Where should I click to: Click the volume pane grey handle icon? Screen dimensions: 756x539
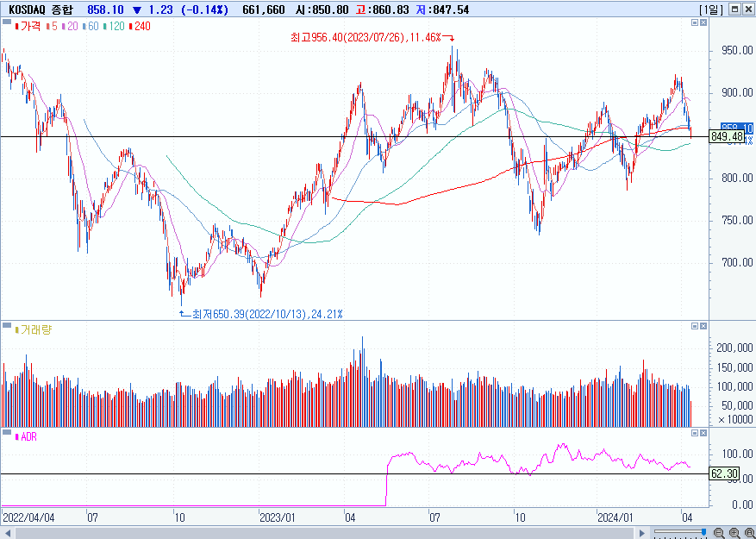(x=7, y=326)
